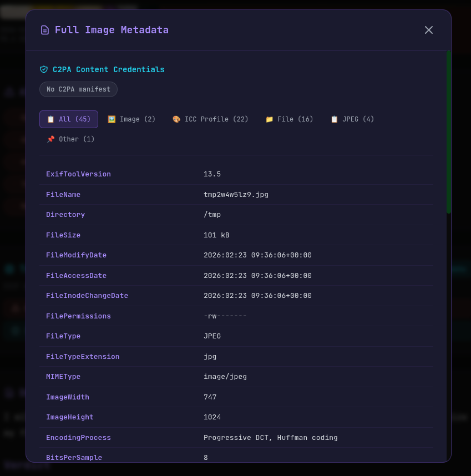Open the ExifToolVersion metadata key
471x476 pixels.
coord(78,174)
